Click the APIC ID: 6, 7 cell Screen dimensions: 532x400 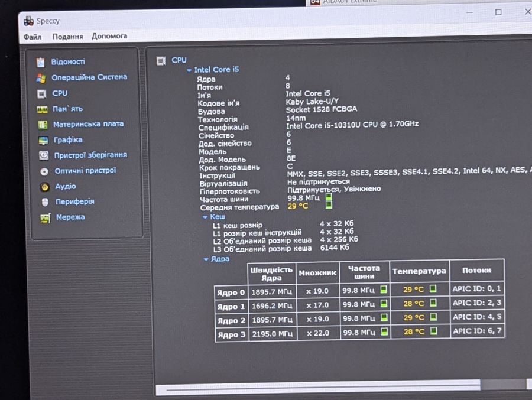click(477, 331)
